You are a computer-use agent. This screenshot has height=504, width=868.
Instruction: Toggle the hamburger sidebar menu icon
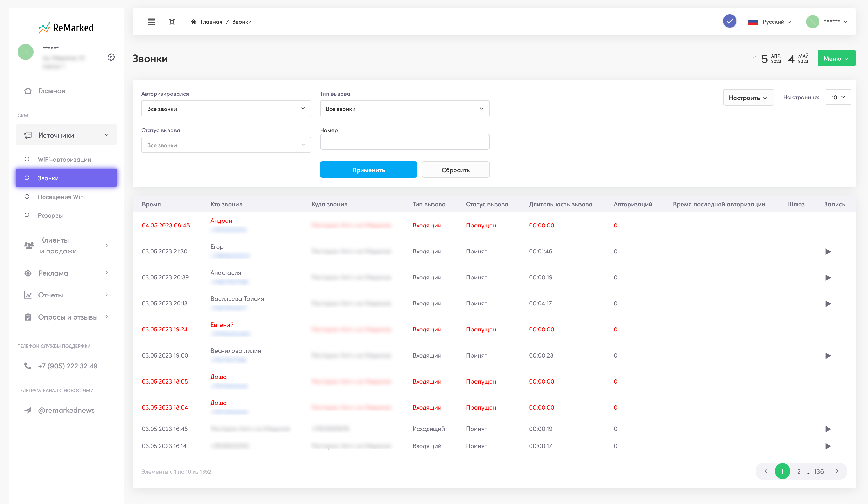pos(152,22)
